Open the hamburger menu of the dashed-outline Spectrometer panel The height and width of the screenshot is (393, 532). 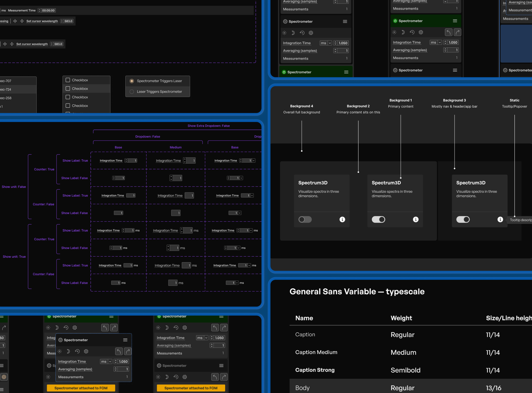click(x=125, y=340)
